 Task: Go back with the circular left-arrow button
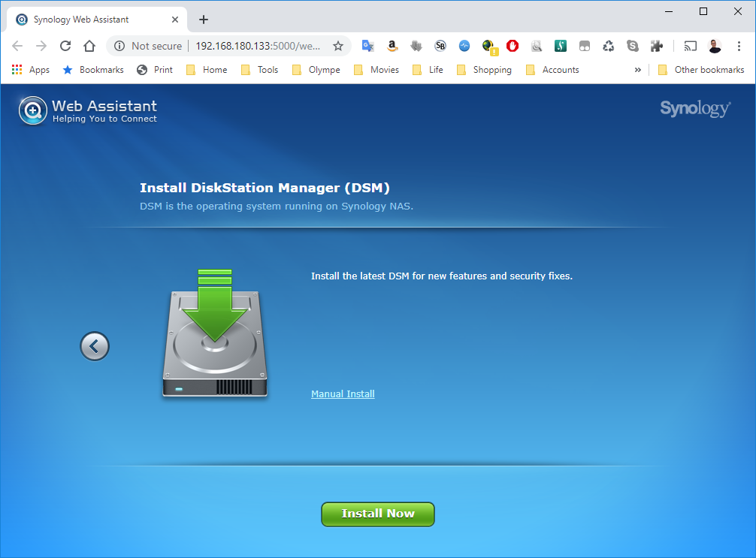95,346
